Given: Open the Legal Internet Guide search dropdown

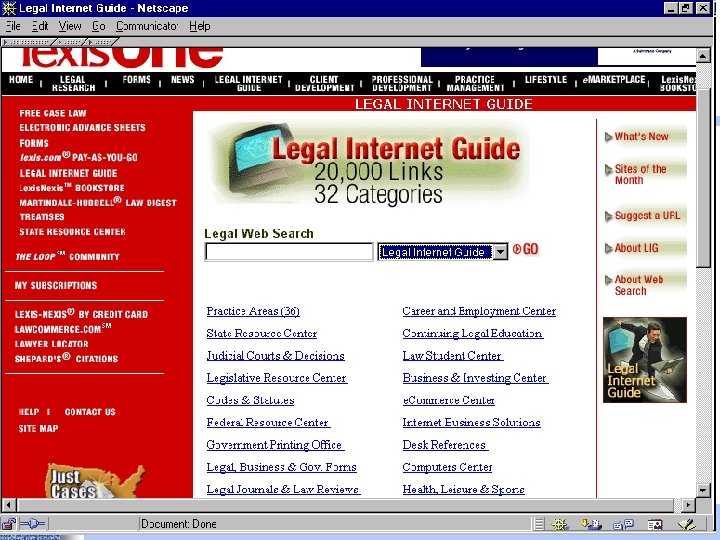Looking at the screenshot, I should [x=500, y=252].
